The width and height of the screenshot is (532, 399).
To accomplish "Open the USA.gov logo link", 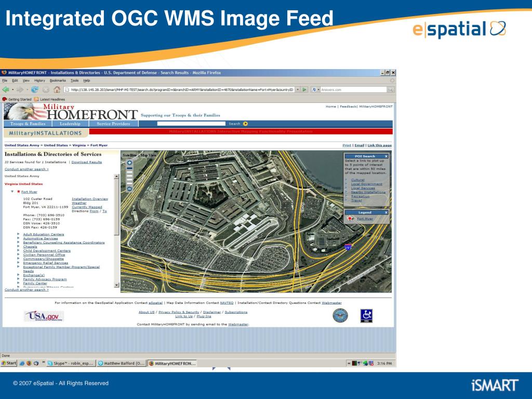I will coord(44,316).
